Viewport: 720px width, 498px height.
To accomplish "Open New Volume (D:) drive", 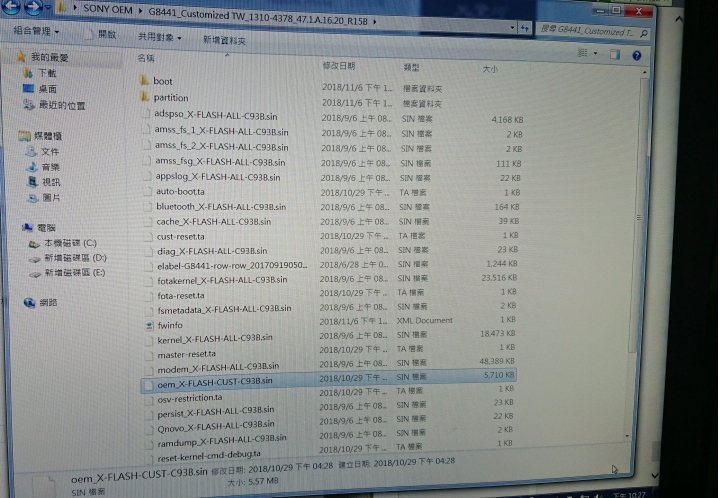I will point(75,258).
